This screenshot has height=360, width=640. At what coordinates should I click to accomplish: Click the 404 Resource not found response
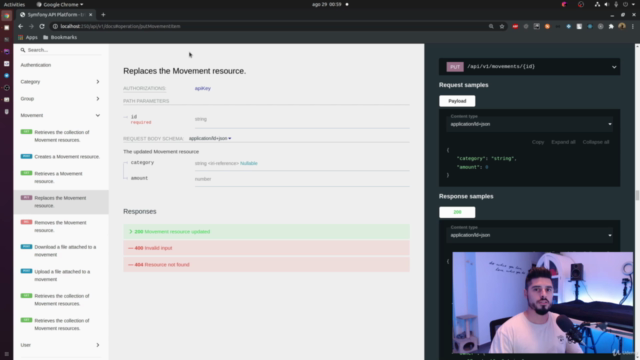266,264
